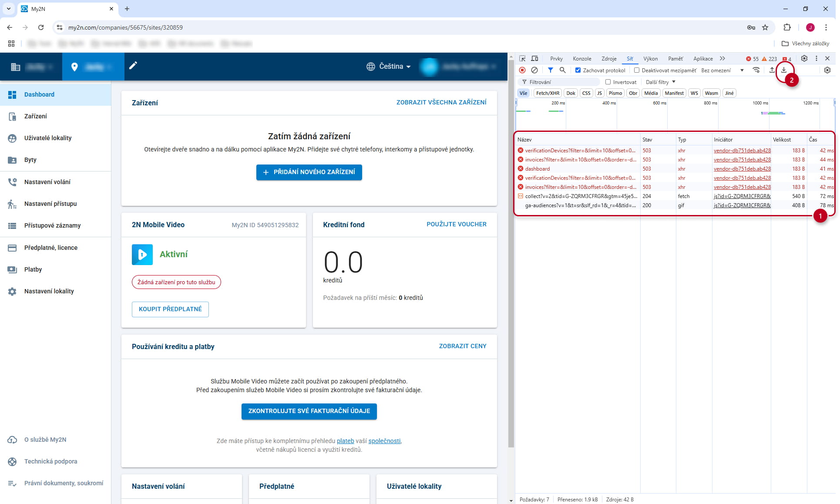Screen dimensions: 840x504
Task: Open network conditions wifi icon
Action: coord(756,70)
